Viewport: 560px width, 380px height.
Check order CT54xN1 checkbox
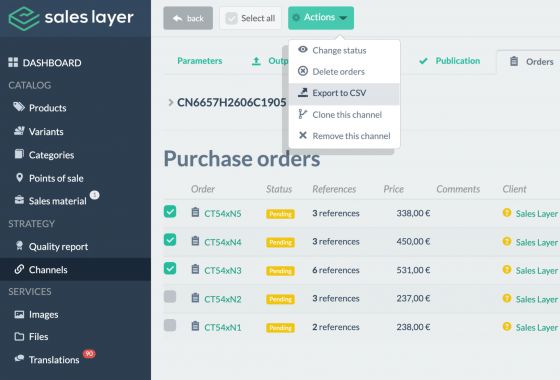coord(170,325)
